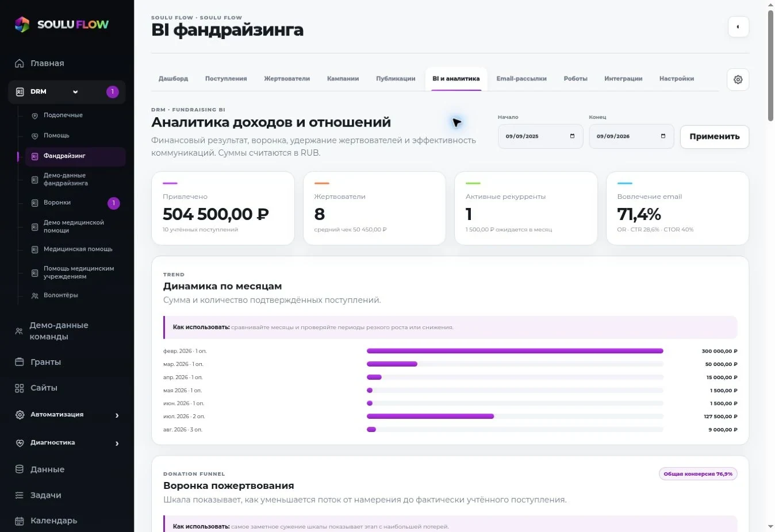775x532 pixels.
Task: Expand the Автоматизация submenu
Action: 117,415
